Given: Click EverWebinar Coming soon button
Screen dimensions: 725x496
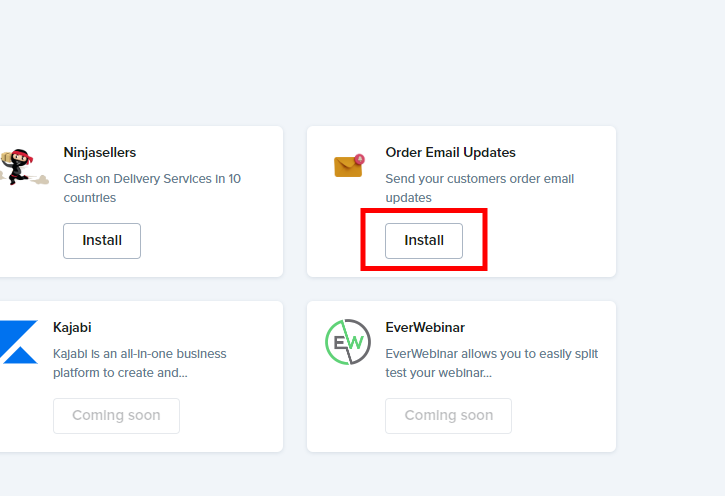Looking at the screenshot, I should click(x=448, y=416).
